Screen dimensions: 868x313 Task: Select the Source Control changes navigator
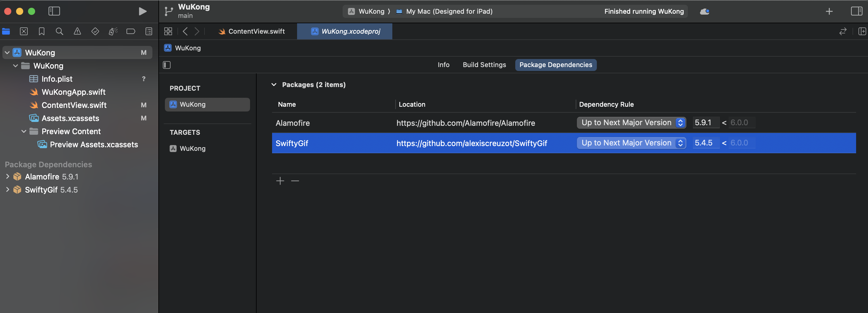coord(24,31)
